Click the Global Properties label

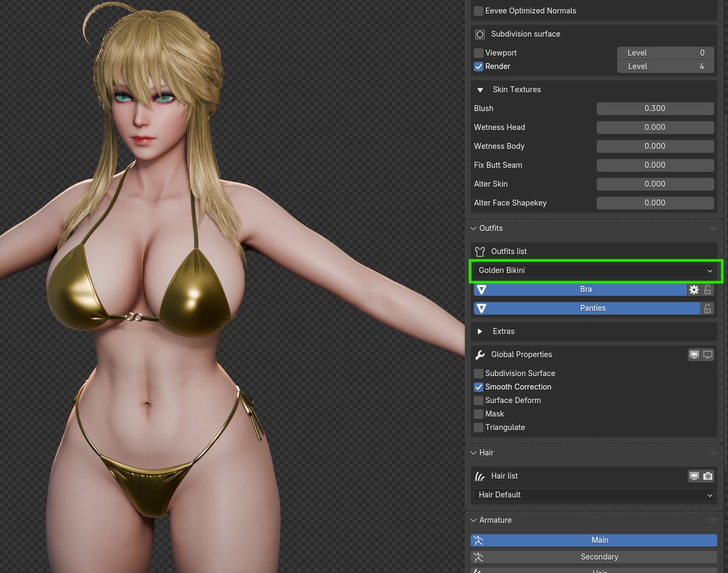[x=522, y=354]
